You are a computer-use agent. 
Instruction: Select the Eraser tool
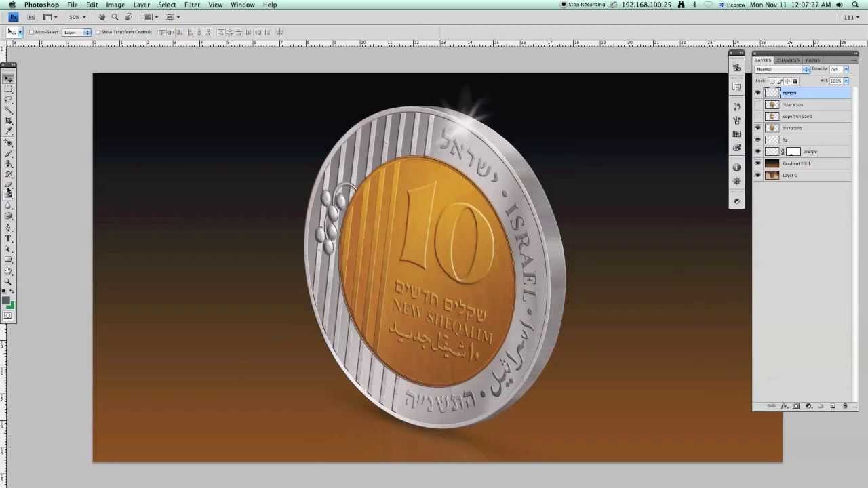coord(8,184)
